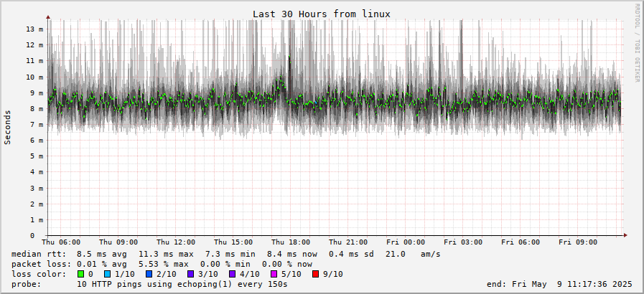Click the "0.00 % min" packet loss value

[225, 264]
